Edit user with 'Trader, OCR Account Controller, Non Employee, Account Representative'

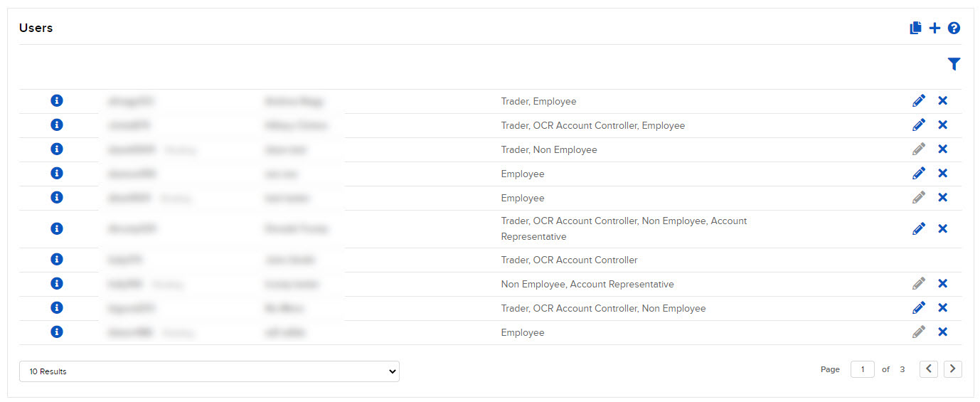point(919,229)
